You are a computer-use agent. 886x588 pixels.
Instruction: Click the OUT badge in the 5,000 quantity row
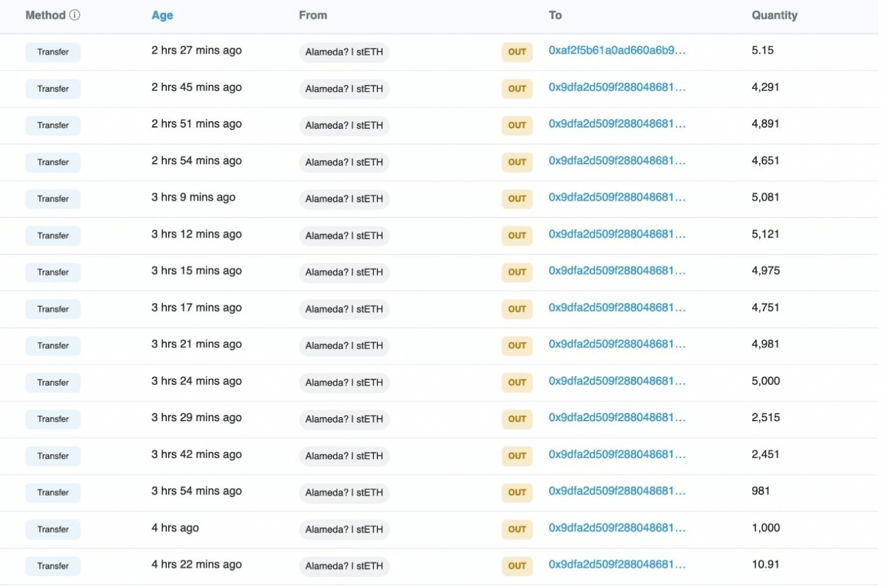(517, 383)
